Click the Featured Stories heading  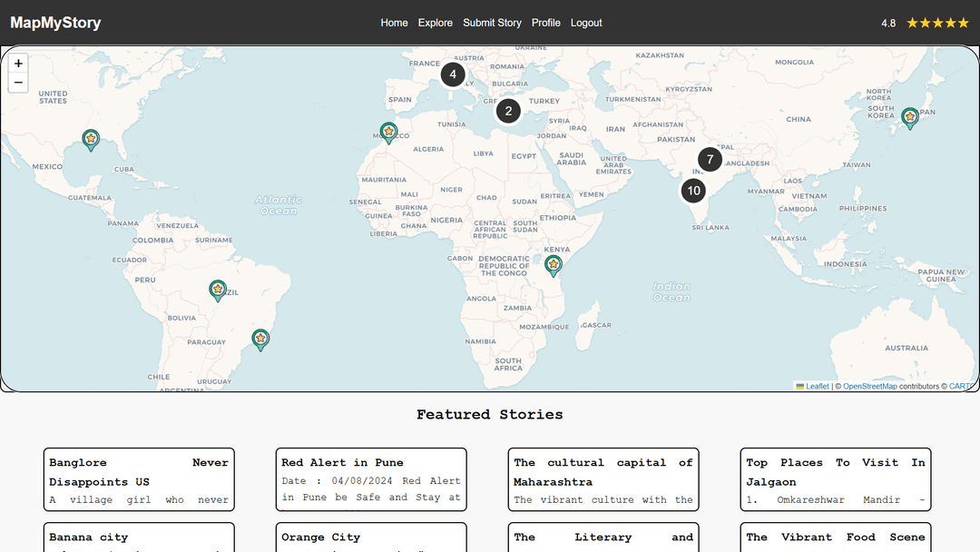pos(490,415)
